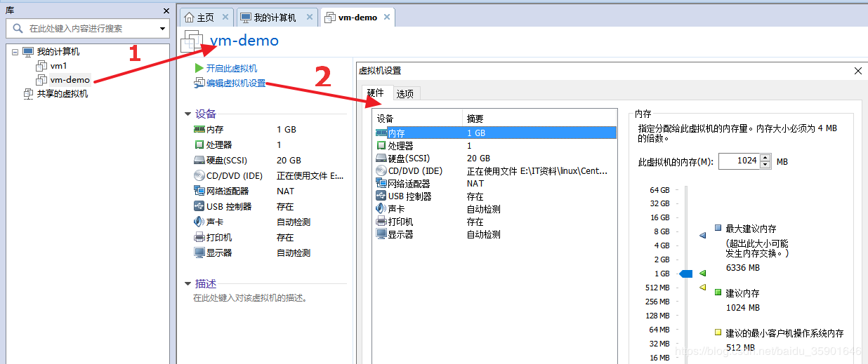Image resolution: width=868 pixels, height=364 pixels.
Task: Select the printer icon in summary device panel
Action: 199,238
